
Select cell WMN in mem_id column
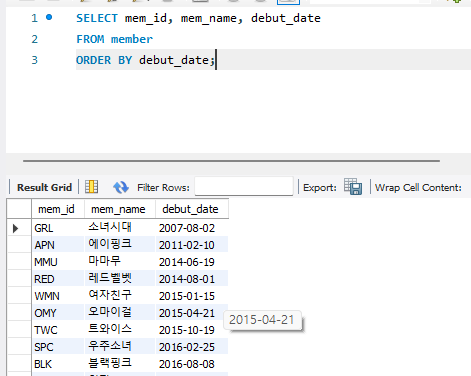click(58, 296)
